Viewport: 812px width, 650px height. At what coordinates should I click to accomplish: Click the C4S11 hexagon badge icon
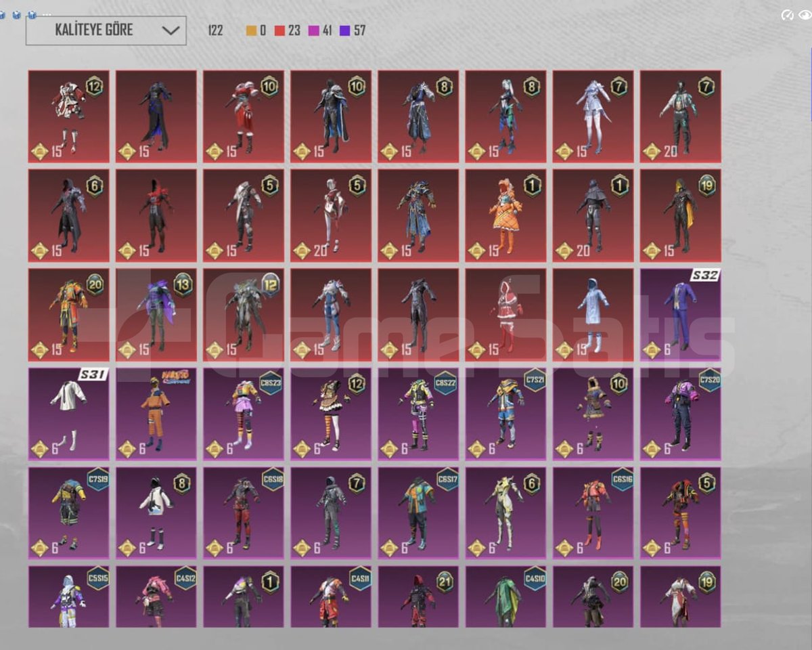[360, 578]
